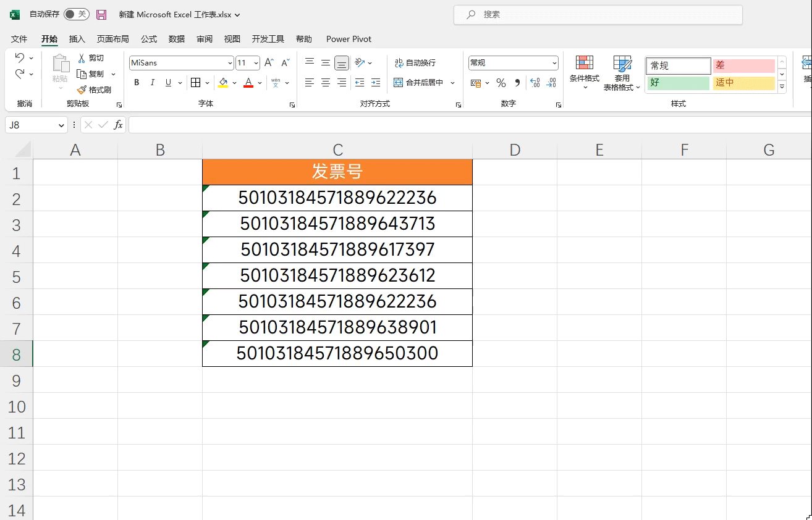The height and width of the screenshot is (520, 812).
Task: Click in the 搜索 search box
Action: [598, 15]
